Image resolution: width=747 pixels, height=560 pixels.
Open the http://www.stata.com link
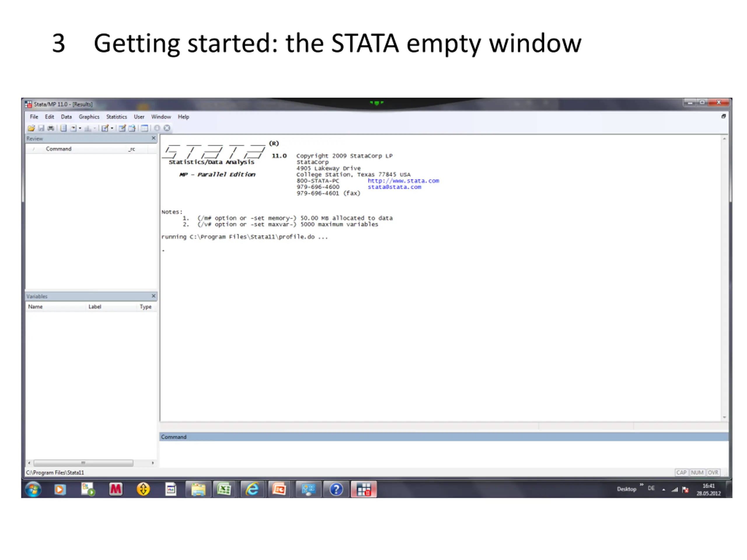[x=404, y=181]
